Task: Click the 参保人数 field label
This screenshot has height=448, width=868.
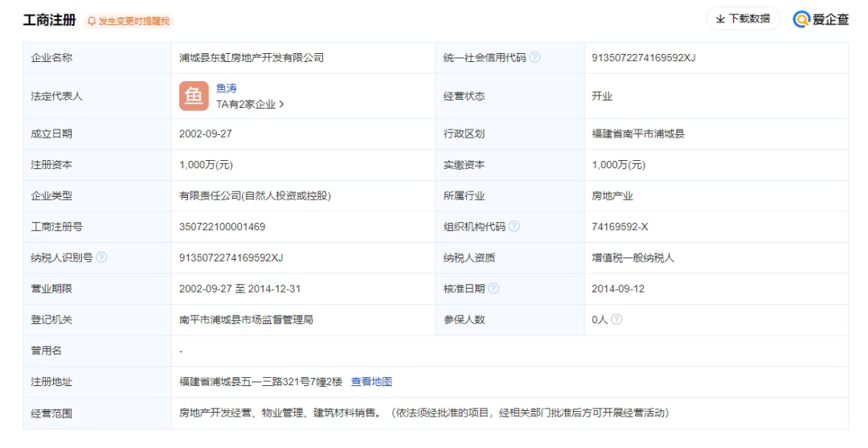Action: [464, 319]
